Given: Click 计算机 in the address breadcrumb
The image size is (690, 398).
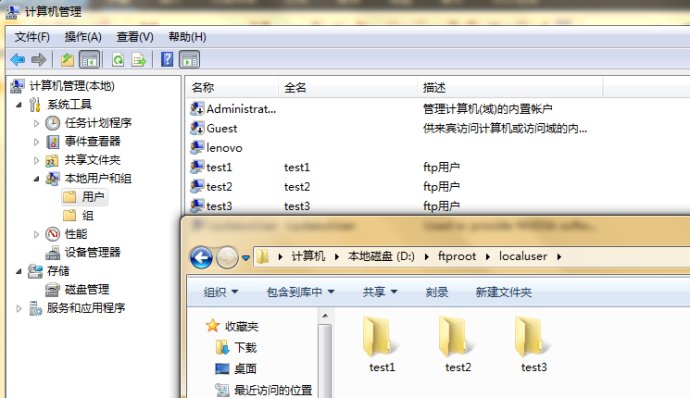Looking at the screenshot, I should 308,256.
